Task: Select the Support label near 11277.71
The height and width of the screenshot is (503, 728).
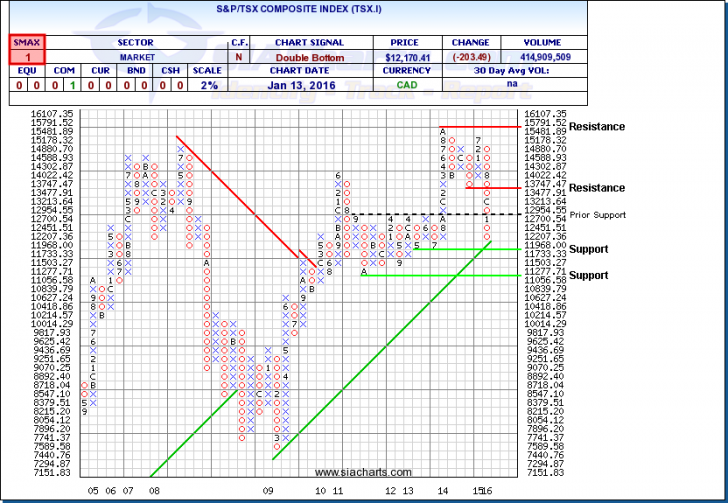Action: [x=590, y=275]
